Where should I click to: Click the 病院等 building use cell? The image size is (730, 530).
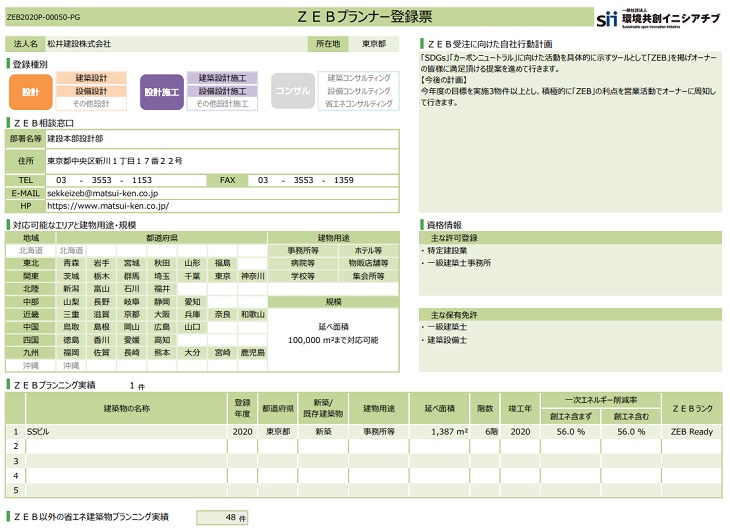click(303, 263)
